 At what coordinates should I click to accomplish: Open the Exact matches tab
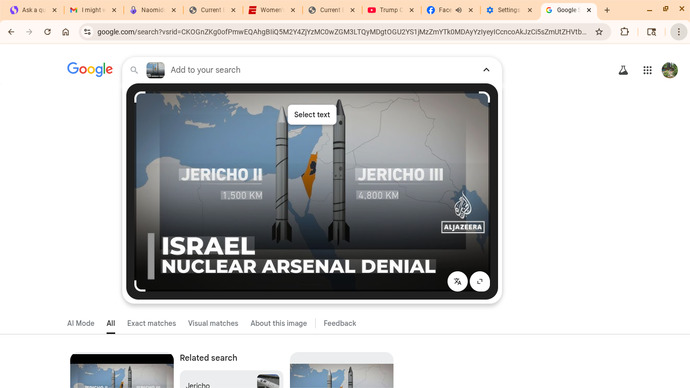[x=151, y=323]
